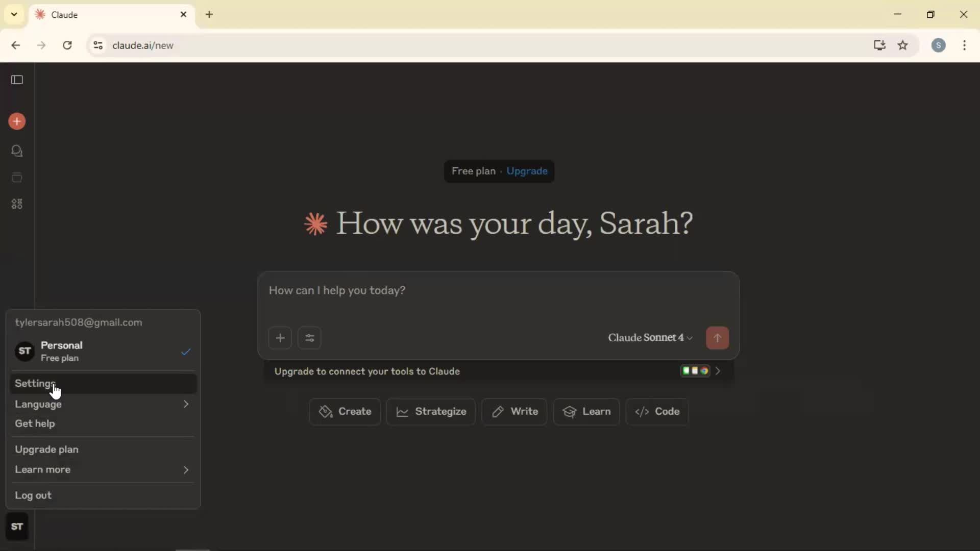Click 'Upgrade to connect your tools to Claude' text
980x551 pixels.
[367, 371]
